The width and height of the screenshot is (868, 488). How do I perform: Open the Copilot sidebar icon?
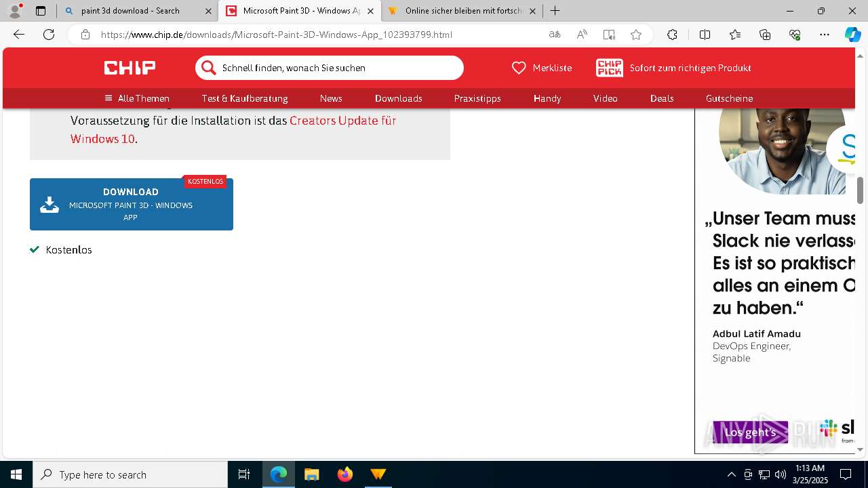[x=852, y=35]
